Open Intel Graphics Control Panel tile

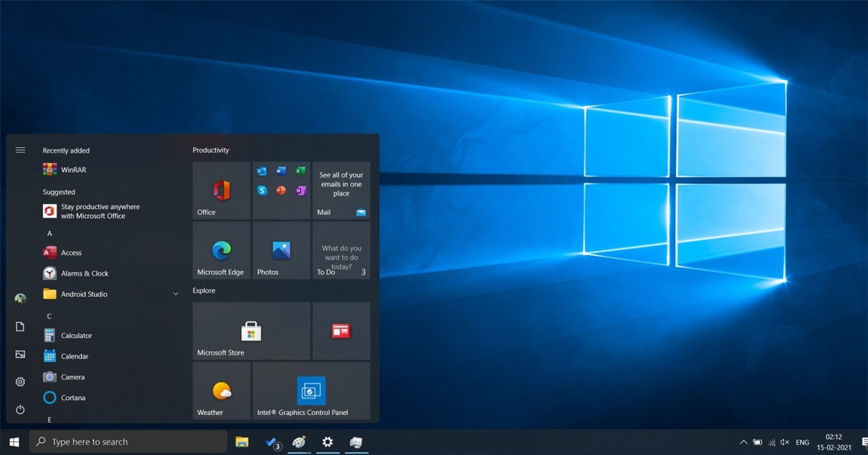click(311, 391)
